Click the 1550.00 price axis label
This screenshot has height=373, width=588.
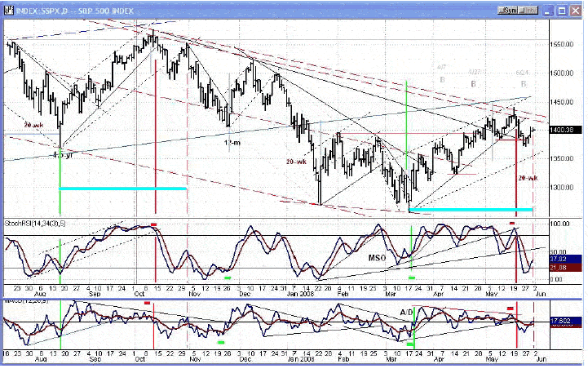(562, 44)
